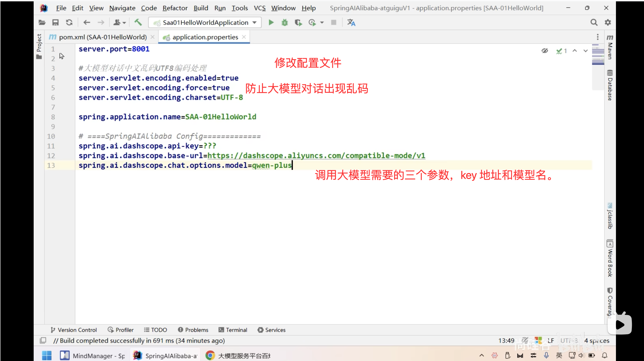Run the application with green play icon
Viewport: 644px width, 361px height.
[271, 22]
